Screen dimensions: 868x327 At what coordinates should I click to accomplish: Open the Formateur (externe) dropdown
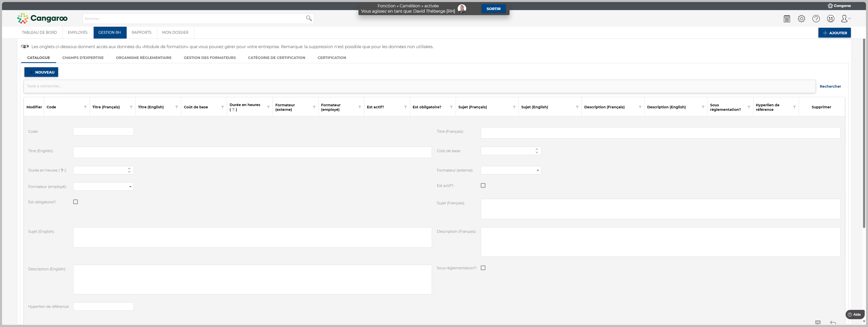[537, 171]
